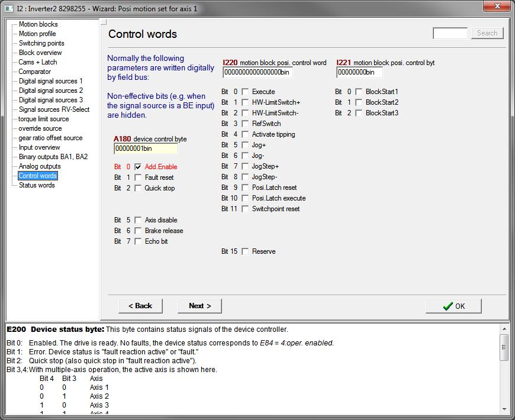Edit the I220 control word field
Viewport: 515px width, 420px height.
click(x=257, y=72)
